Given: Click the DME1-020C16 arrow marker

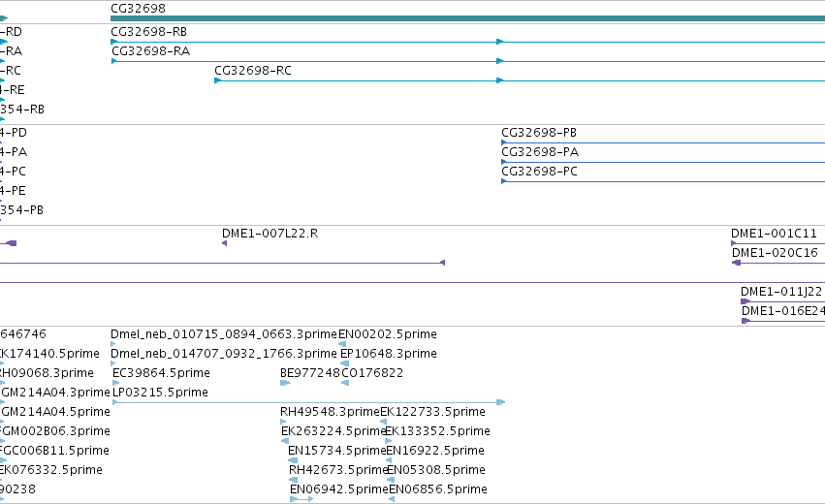Looking at the screenshot, I should (736, 263).
